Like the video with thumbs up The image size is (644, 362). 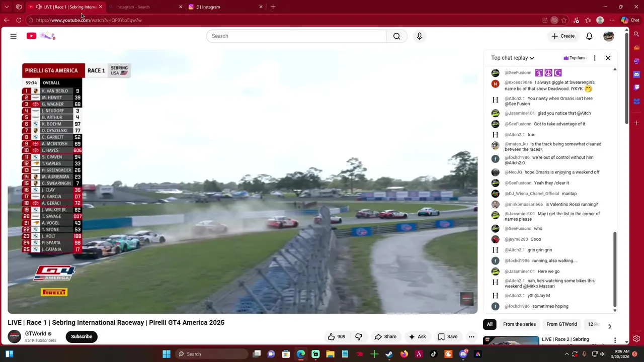tap(337, 337)
